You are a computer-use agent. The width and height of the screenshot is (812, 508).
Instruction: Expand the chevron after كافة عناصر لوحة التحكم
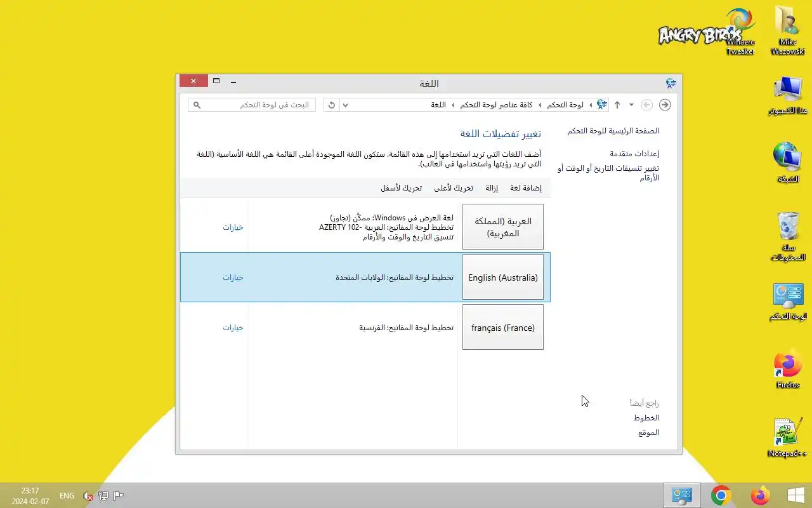click(x=453, y=105)
